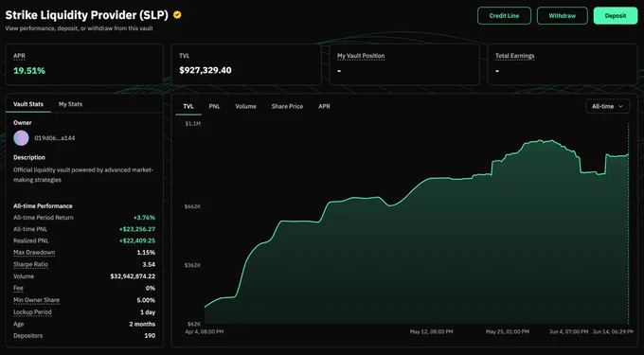Click the 190 depositors value
644x355 pixels.
150,336
